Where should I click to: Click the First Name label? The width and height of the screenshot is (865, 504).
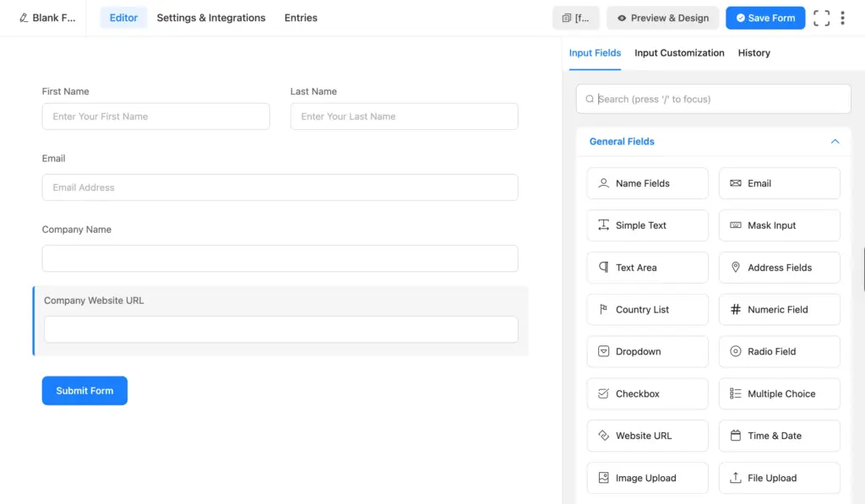[x=65, y=91]
